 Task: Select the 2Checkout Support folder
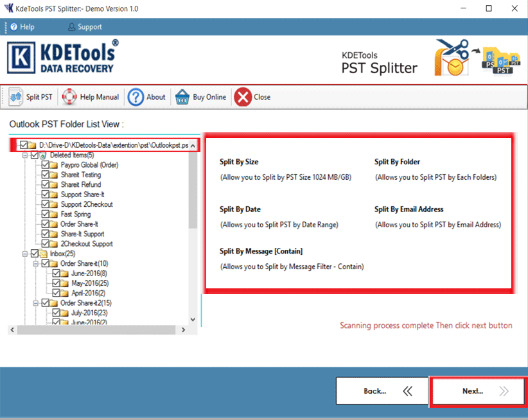(87, 244)
